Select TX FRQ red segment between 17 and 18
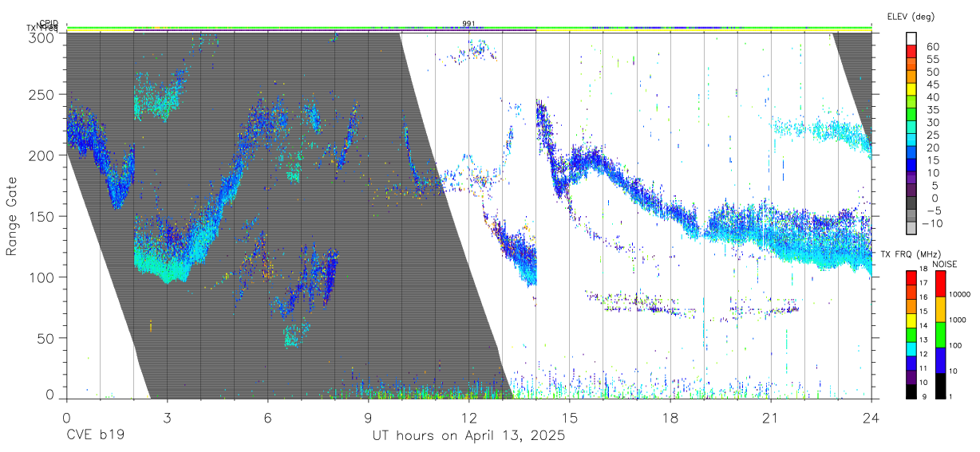980x452 pixels. pos(911,277)
